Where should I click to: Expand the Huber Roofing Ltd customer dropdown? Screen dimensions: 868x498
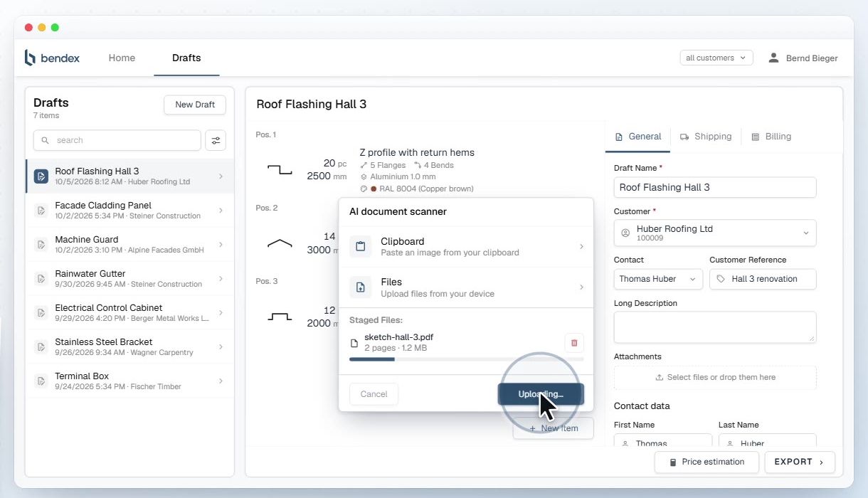click(715, 233)
